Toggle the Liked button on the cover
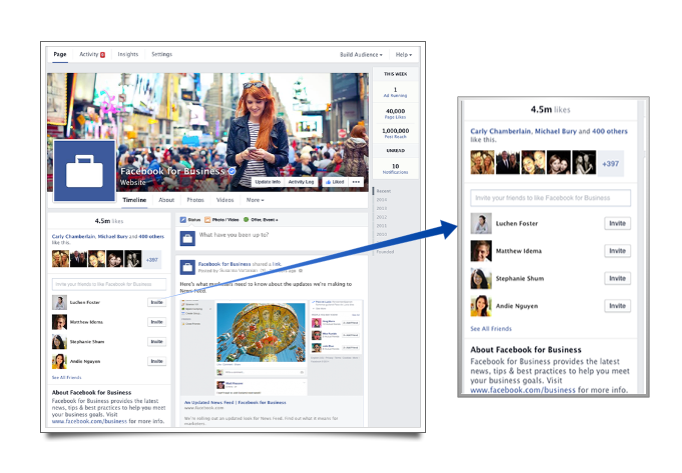The height and width of the screenshot is (473, 682). (333, 183)
